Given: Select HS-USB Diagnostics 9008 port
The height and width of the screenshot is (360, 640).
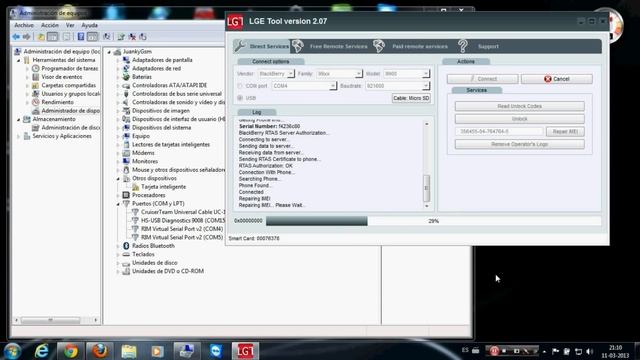Looking at the screenshot, I should pyautogui.click(x=183, y=220).
